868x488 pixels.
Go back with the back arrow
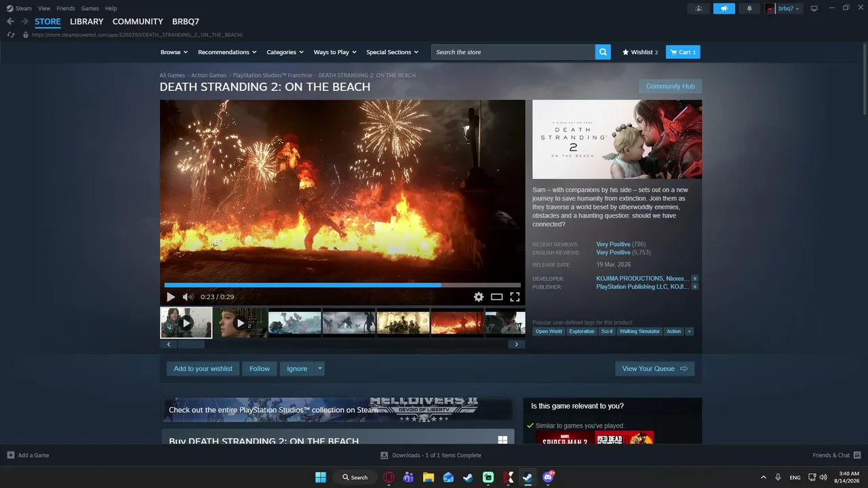point(10,22)
